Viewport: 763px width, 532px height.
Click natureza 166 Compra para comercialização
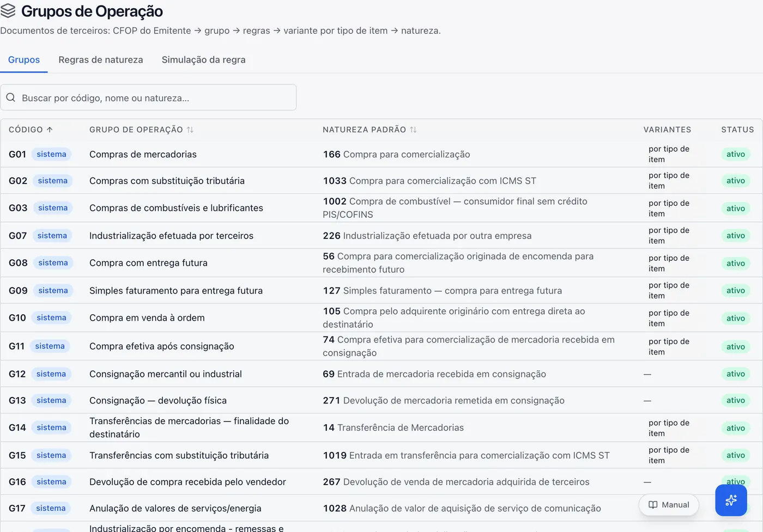[396, 154]
